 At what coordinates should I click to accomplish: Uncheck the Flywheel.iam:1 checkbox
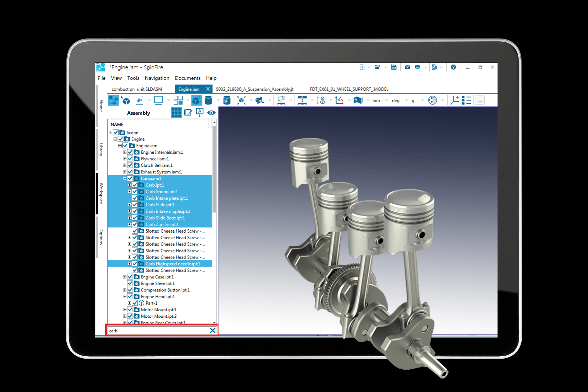click(130, 158)
